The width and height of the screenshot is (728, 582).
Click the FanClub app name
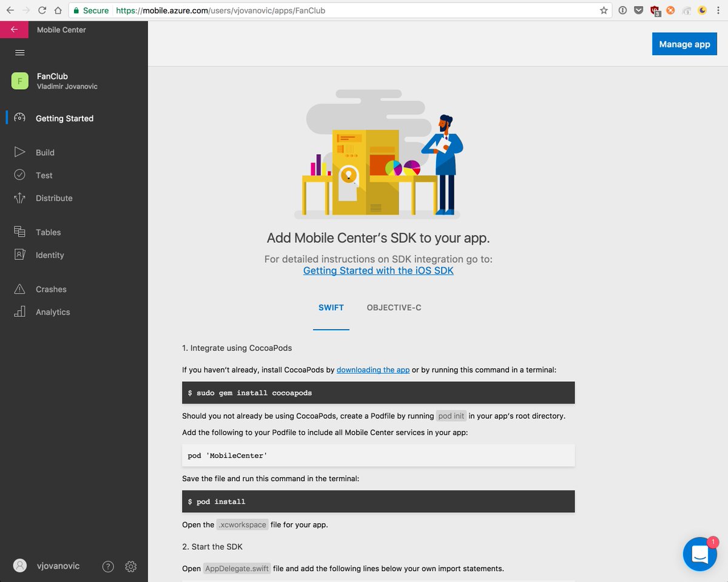52,76
